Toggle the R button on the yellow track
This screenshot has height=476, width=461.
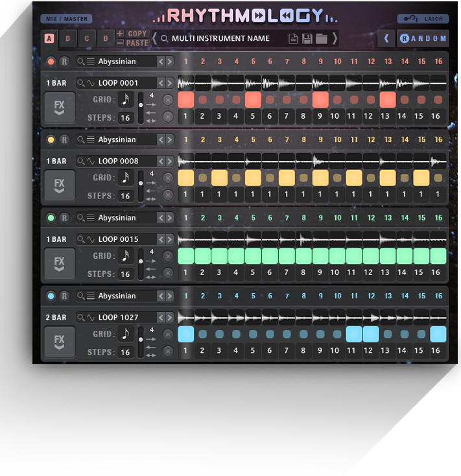64,139
